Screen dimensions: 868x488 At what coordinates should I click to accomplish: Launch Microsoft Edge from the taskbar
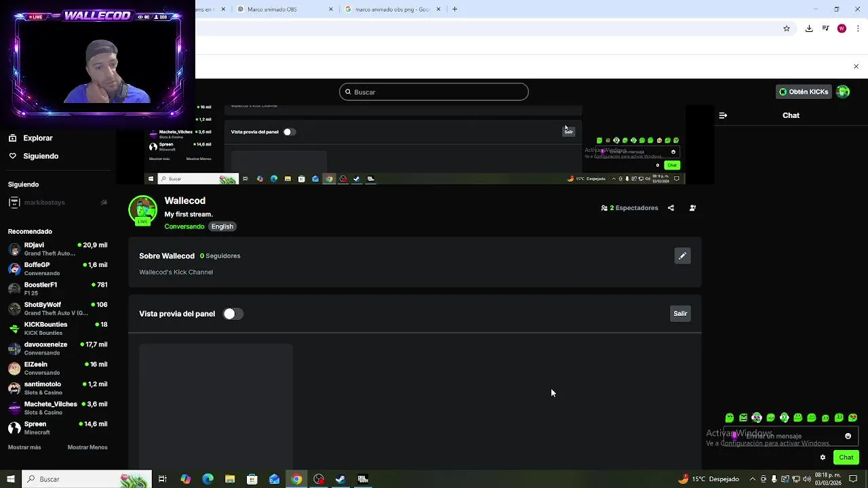tap(208, 479)
